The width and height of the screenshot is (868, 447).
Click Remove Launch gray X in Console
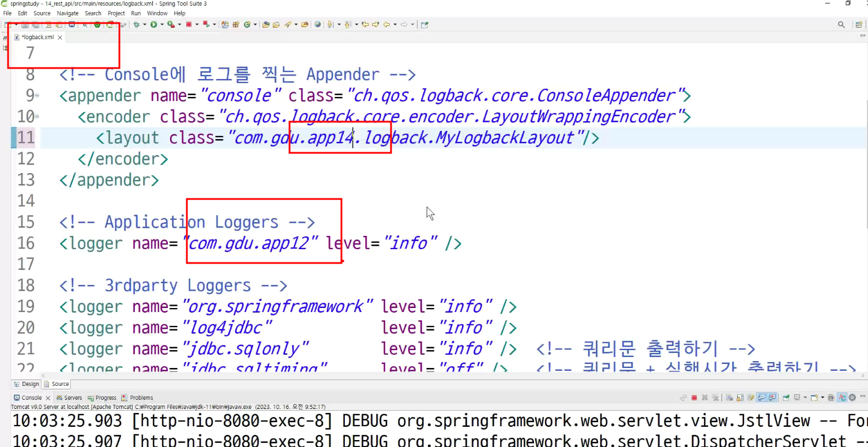coord(705,397)
